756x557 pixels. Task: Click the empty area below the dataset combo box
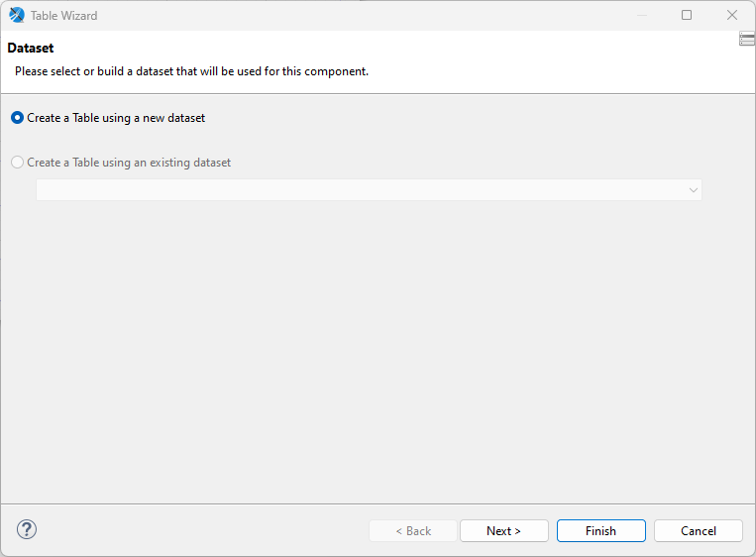click(x=377, y=347)
